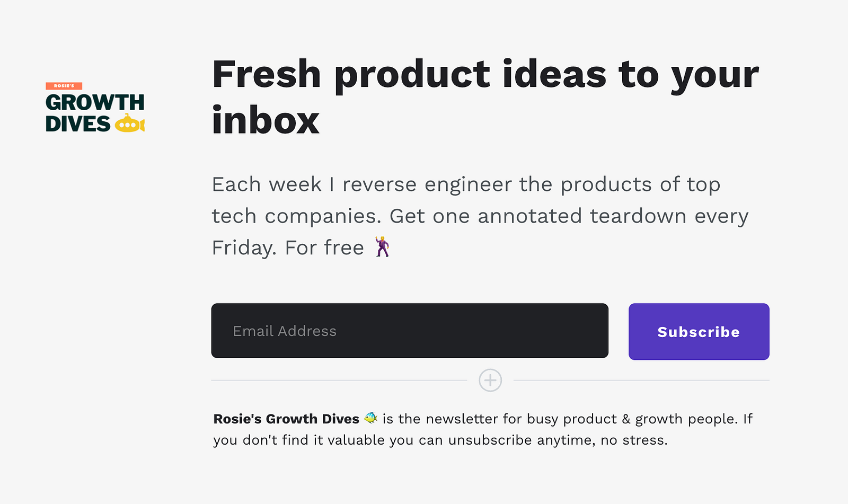Viewport: 848px width, 504px height.
Task: Click the Fresh product ideas headline
Action: [485, 98]
